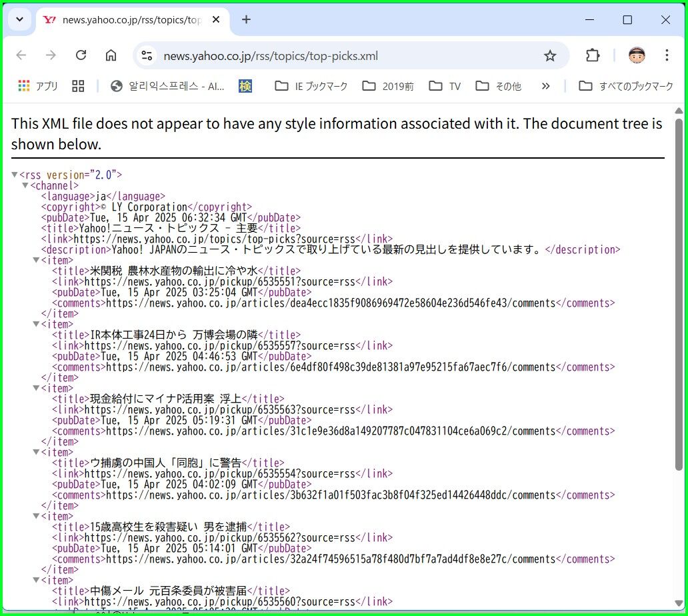Image resolution: width=688 pixels, height=616 pixels.
Task: Reload the current page
Action: (x=81, y=55)
